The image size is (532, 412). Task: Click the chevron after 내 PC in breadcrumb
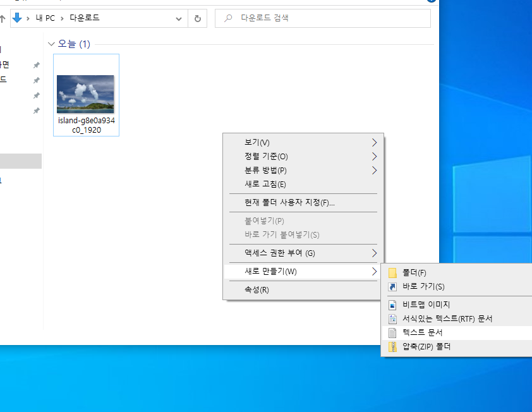62,19
